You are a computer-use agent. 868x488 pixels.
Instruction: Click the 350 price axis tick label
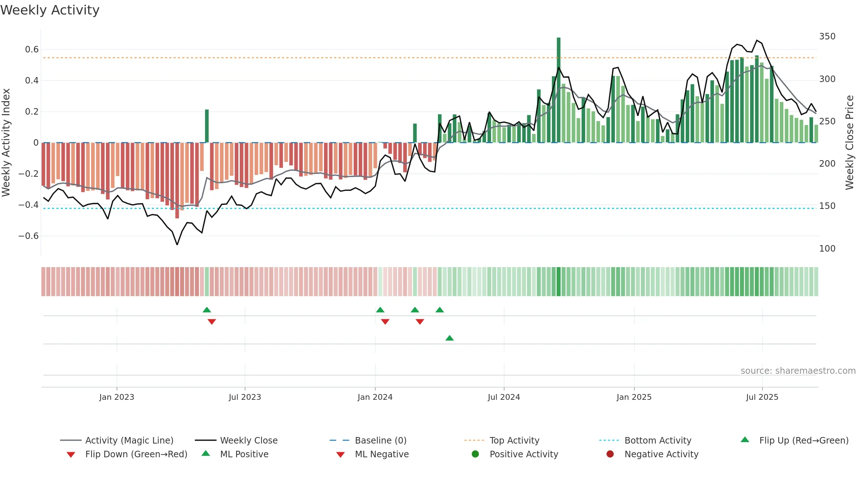coord(827,37)
